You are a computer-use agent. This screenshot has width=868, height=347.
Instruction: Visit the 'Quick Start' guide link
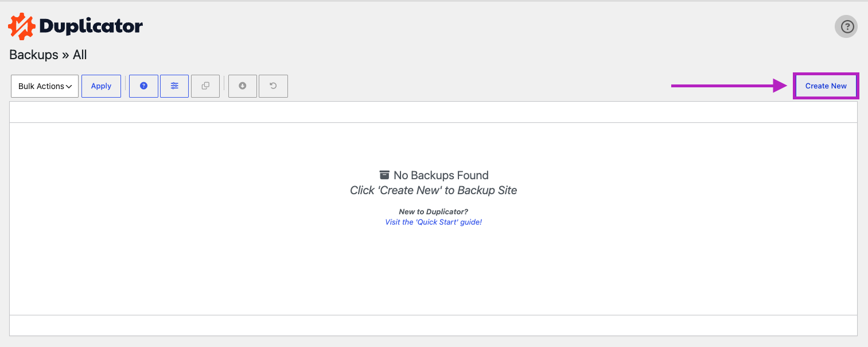(x=434, y=222)
